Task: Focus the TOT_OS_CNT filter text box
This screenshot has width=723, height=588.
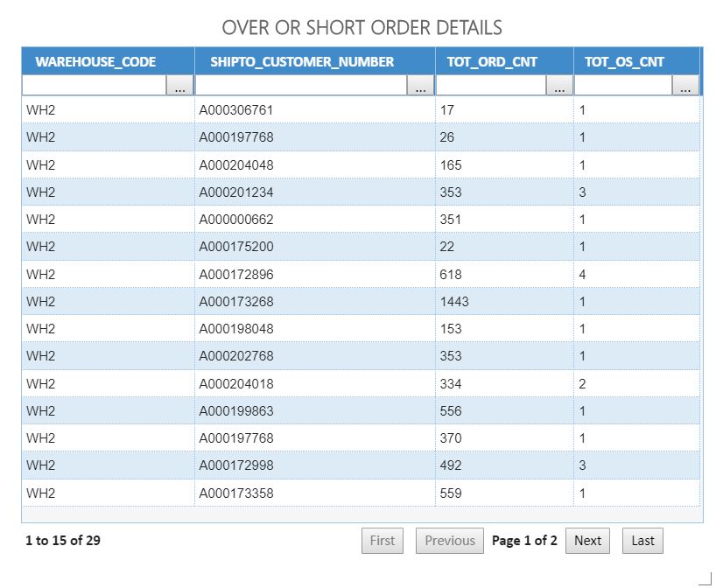Action: [x=623, y=87]
